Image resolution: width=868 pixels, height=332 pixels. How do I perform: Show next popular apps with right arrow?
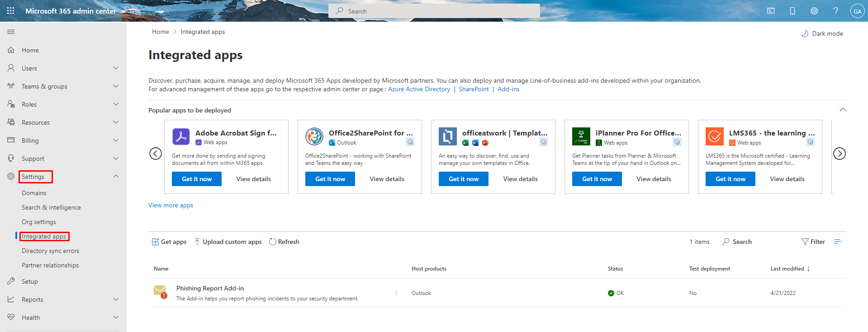[x=840, y=154]
